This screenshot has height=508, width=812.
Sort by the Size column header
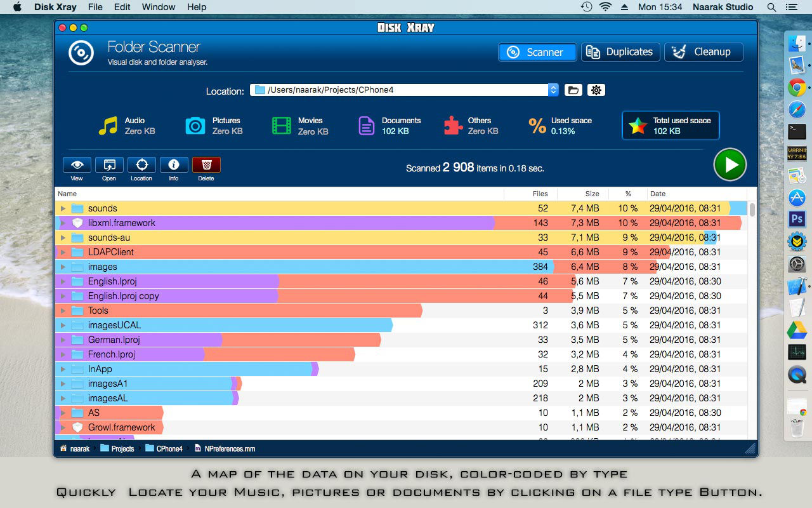(583, 194)
